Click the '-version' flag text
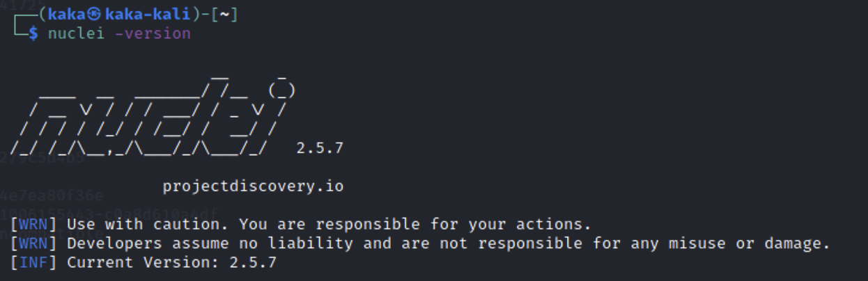Viewport: 868px width, 281px height. 153,33
